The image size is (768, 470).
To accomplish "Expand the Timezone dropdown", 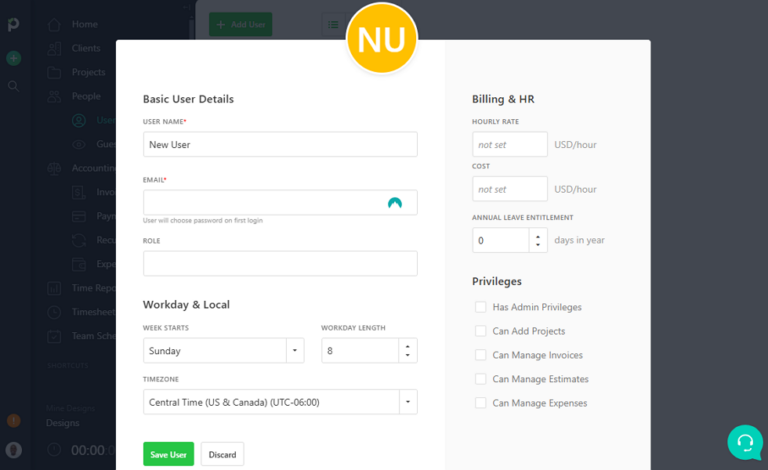I will click(x=407, y=402).
